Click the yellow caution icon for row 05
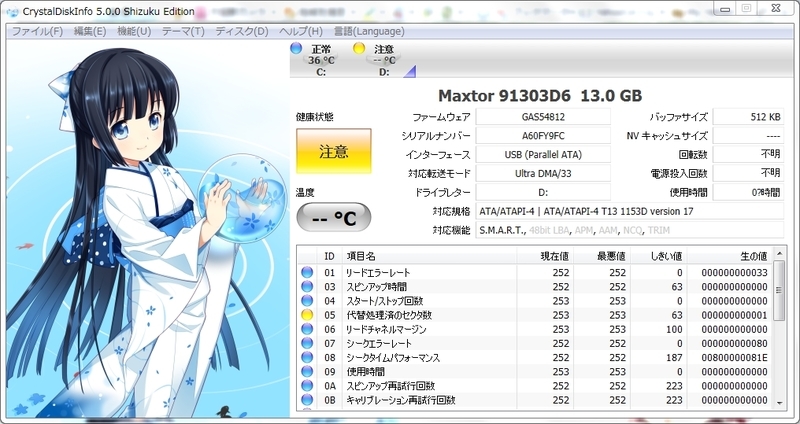Image resolution: width=800 pixels, height=424 pixels. coord(307,315)
